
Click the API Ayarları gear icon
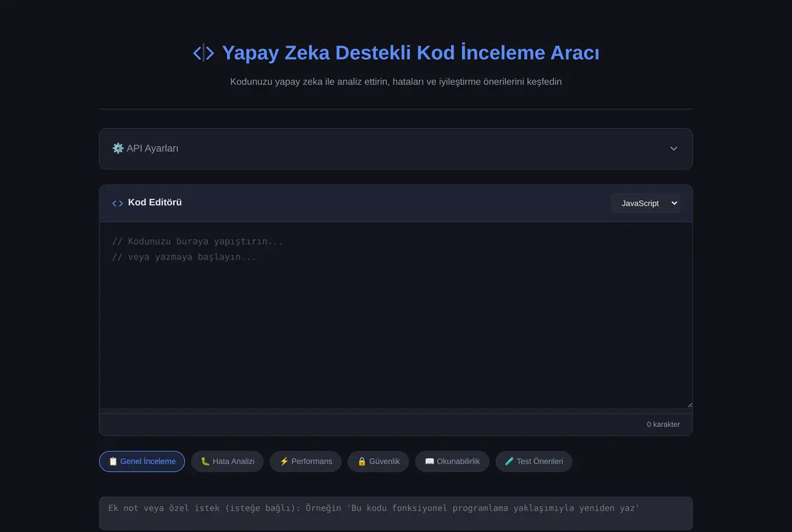coord(118,149)
